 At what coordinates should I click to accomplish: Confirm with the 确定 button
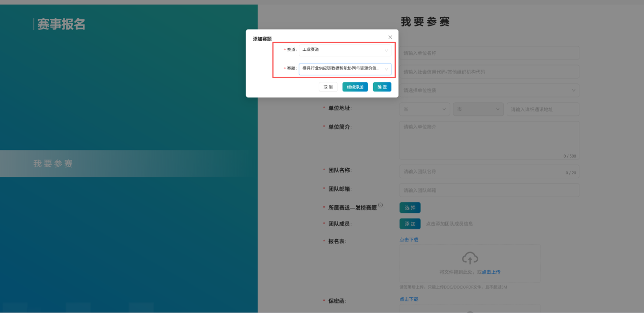point(382,87)
